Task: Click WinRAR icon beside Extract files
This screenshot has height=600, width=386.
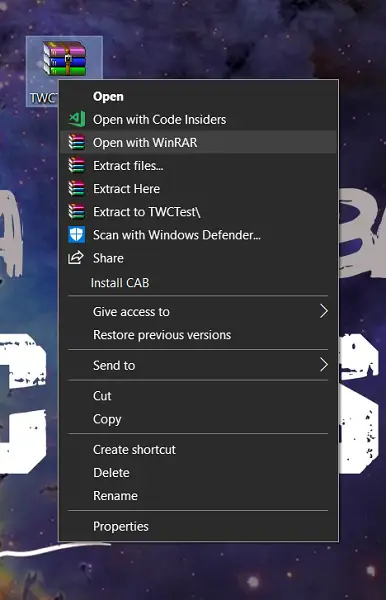Action: tap(77, 165)
